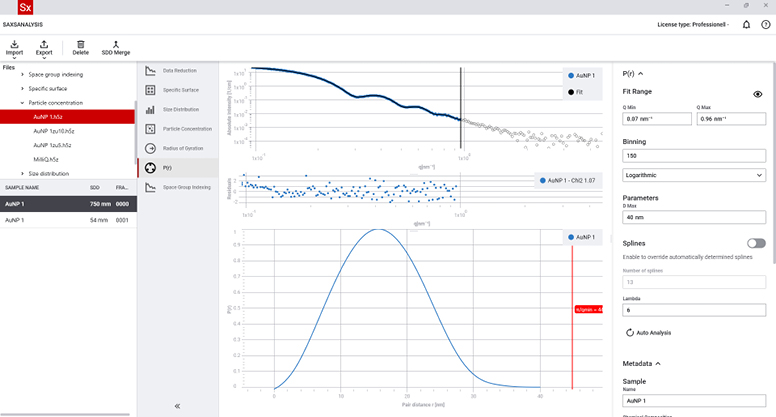Click the Radius of Gyration icon

pos(150,148)
